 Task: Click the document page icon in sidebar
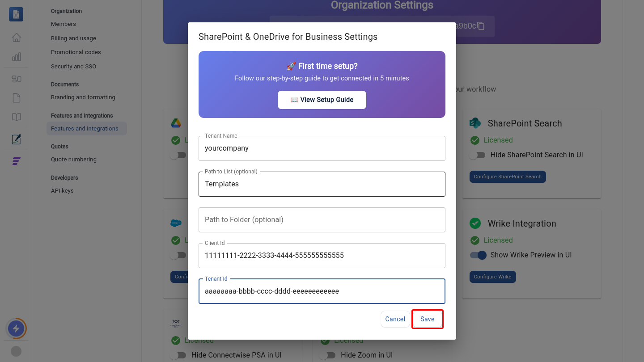16,98
